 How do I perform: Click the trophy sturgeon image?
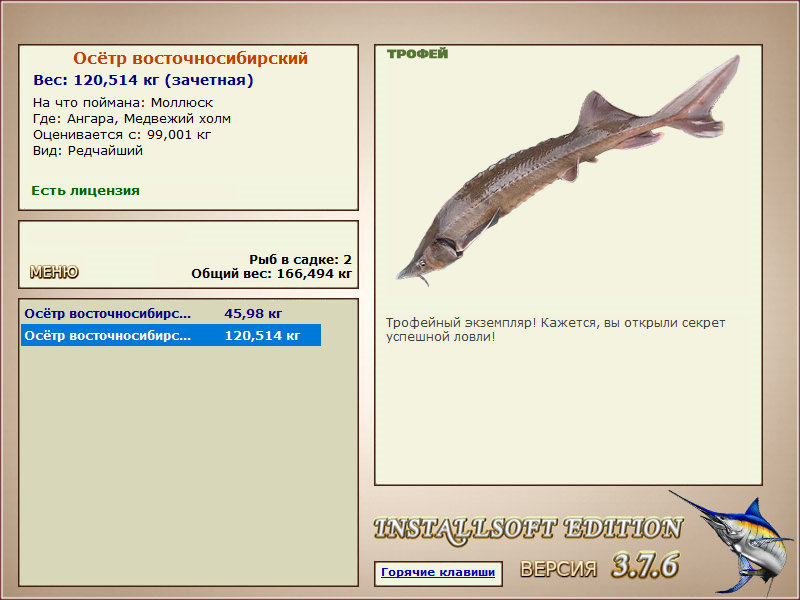[x=568, y=171]
